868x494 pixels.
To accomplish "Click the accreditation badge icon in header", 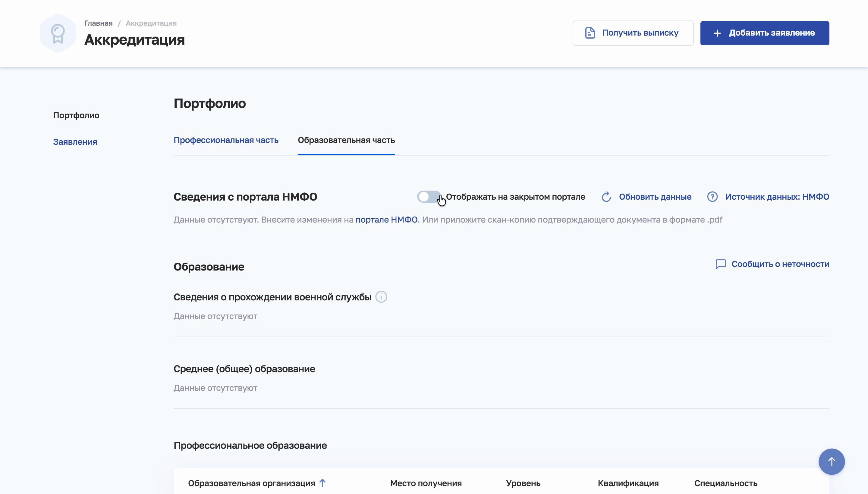I will (x=58, y=33).
